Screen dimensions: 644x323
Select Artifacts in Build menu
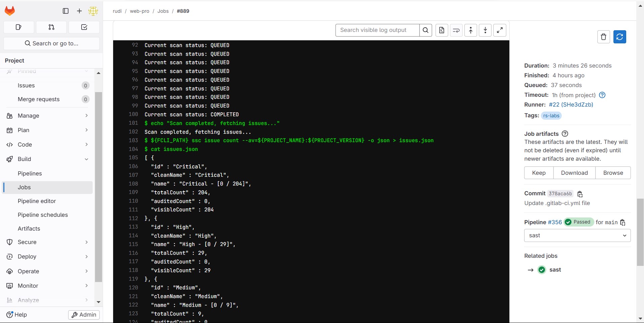pos(29,229)
